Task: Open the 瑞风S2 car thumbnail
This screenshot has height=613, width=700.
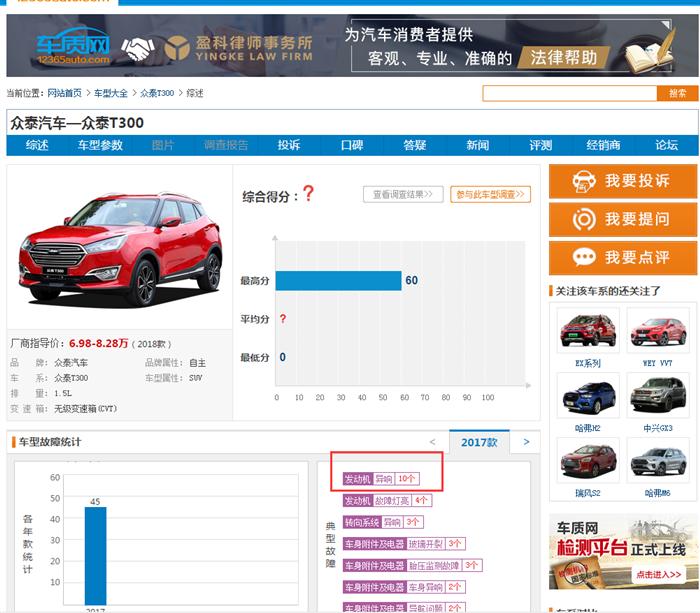Action: 588,460
